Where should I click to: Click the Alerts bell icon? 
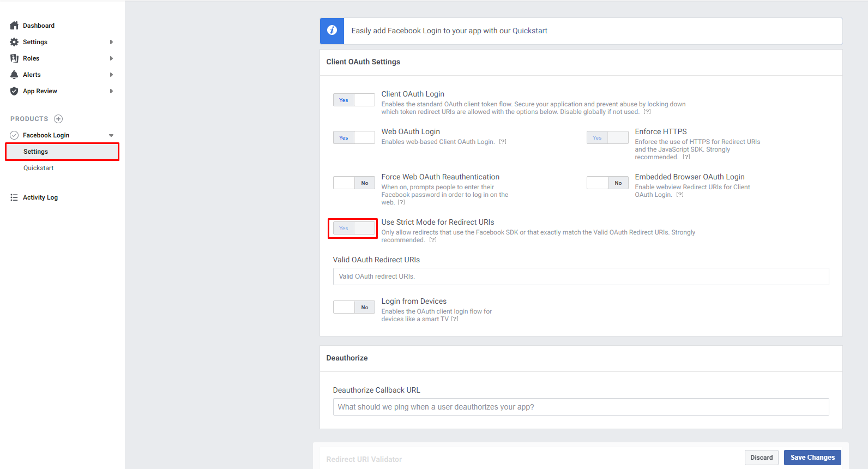coord(14,75)
